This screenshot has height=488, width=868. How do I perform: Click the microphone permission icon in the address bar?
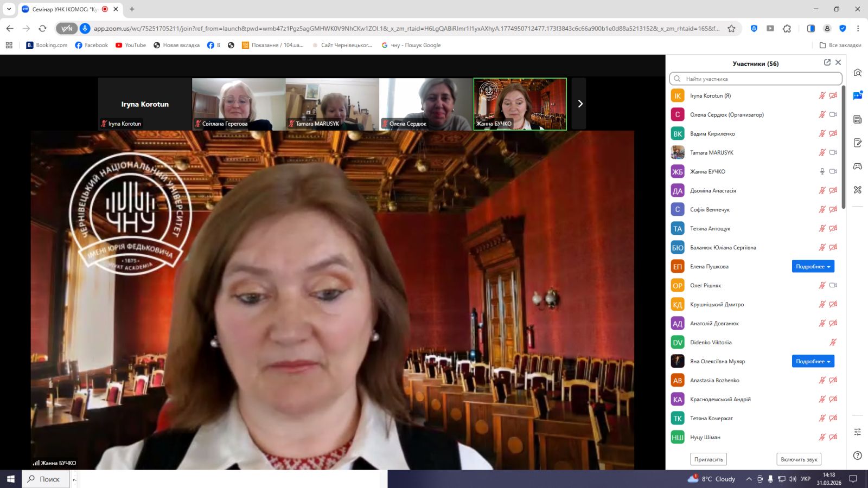point(85,28)
